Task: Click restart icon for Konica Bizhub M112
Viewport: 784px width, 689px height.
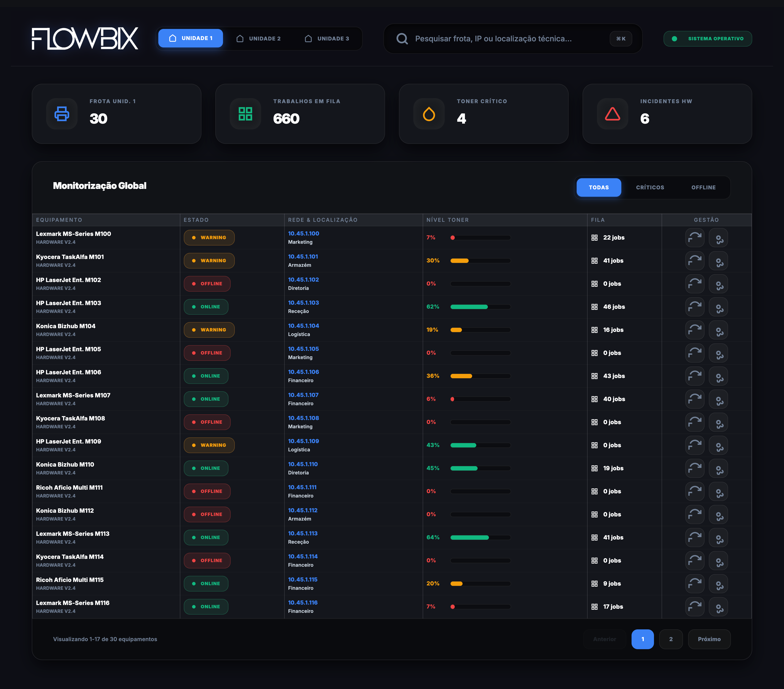Action: (695, 514)
